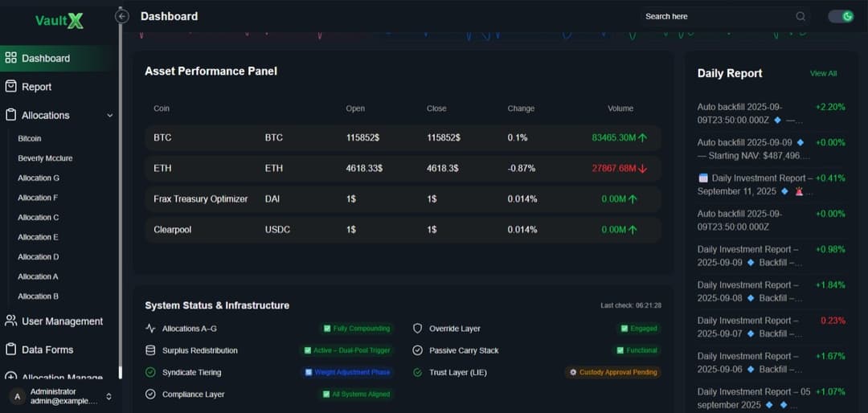The height and width of the screenshot is (413, 868).
Task: Toggle the dark mode switch
Action: tap(841, 17)
